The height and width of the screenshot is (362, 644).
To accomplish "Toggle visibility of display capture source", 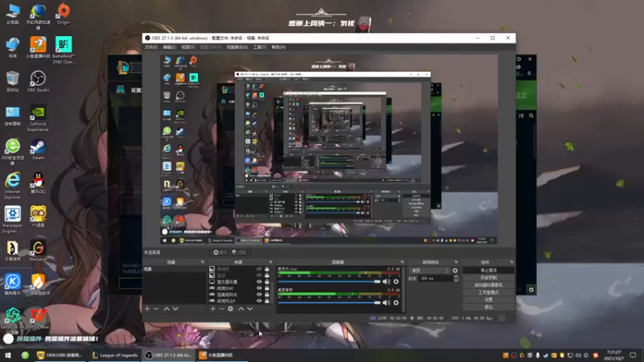I will pos(259,282).
